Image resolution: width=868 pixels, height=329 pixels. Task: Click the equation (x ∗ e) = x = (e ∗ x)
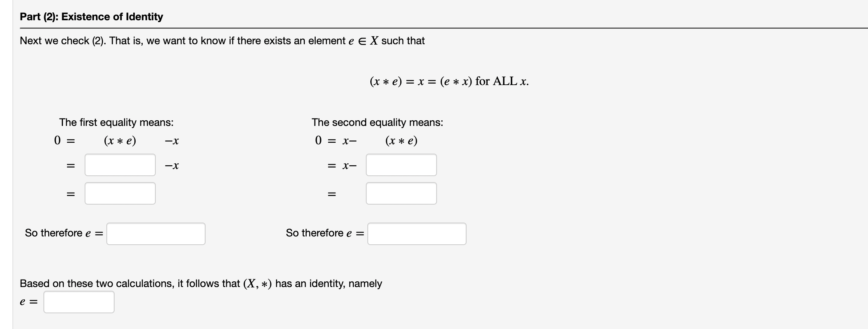pyautogui.click(x=449, y=81)
